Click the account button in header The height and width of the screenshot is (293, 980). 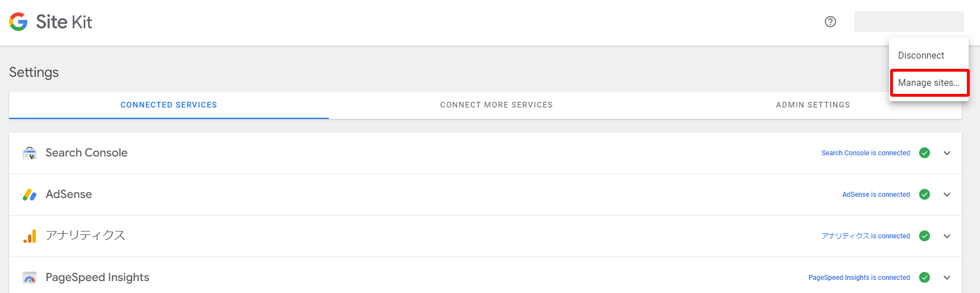coord(908,22)
